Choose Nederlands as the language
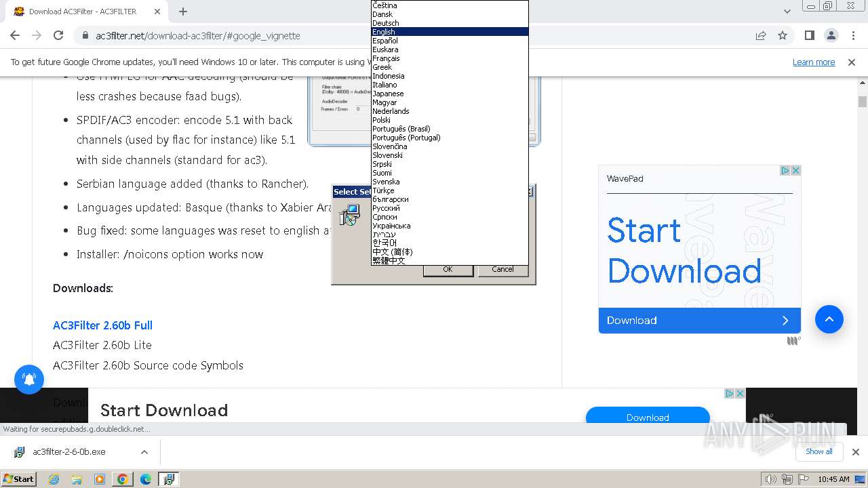 [450, 111]
